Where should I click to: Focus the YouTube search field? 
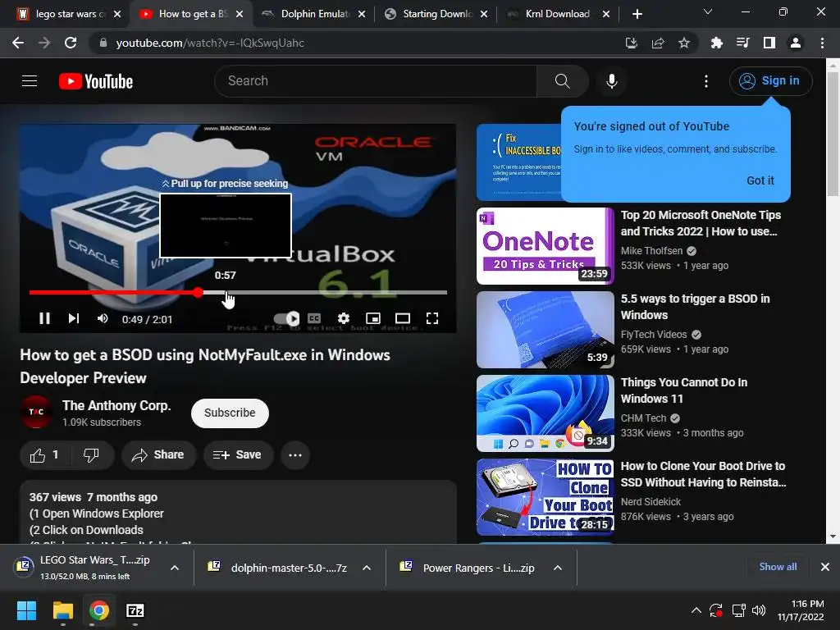375,81
